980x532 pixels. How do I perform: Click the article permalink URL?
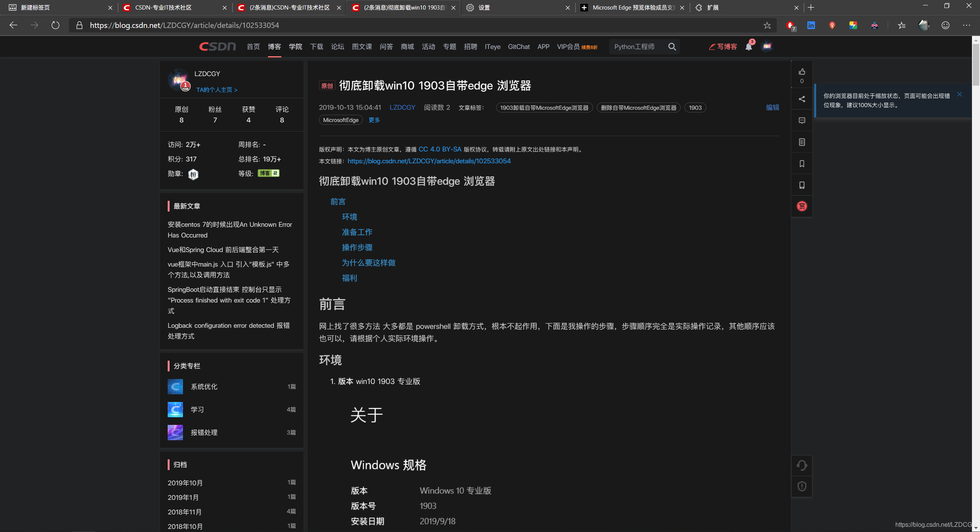429,161
